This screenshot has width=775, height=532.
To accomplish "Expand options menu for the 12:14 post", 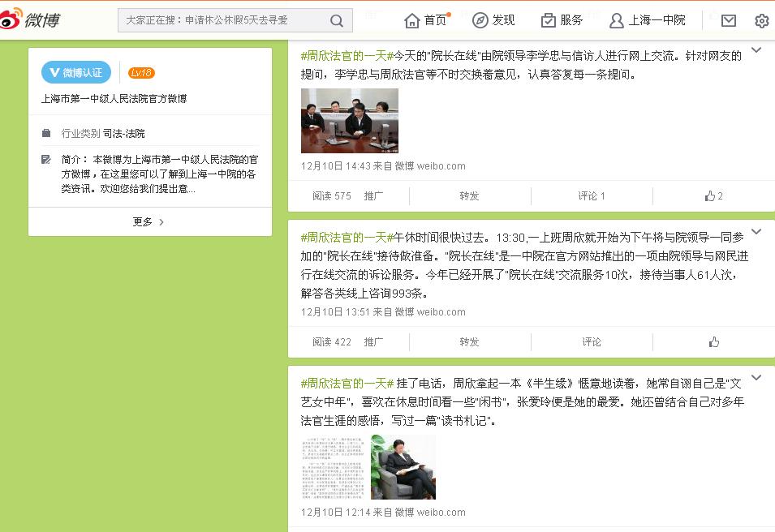I will pyautogui.click(x=756, y=377).
